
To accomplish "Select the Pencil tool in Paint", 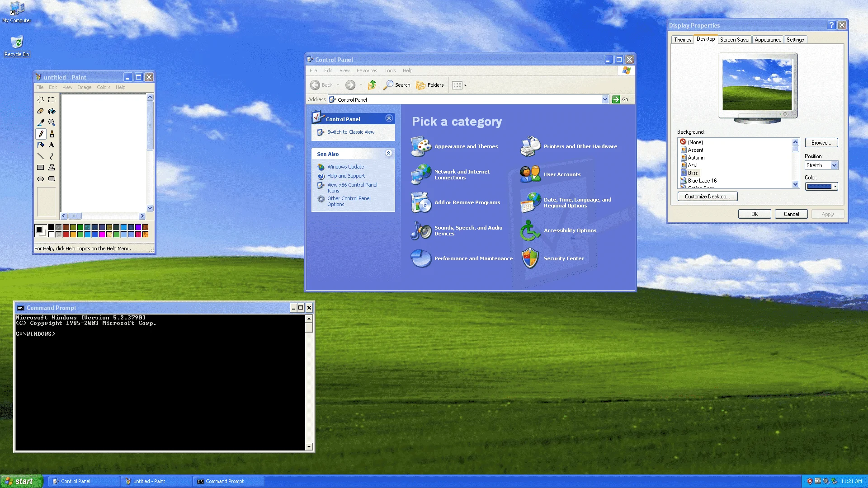I will point(41,134).
